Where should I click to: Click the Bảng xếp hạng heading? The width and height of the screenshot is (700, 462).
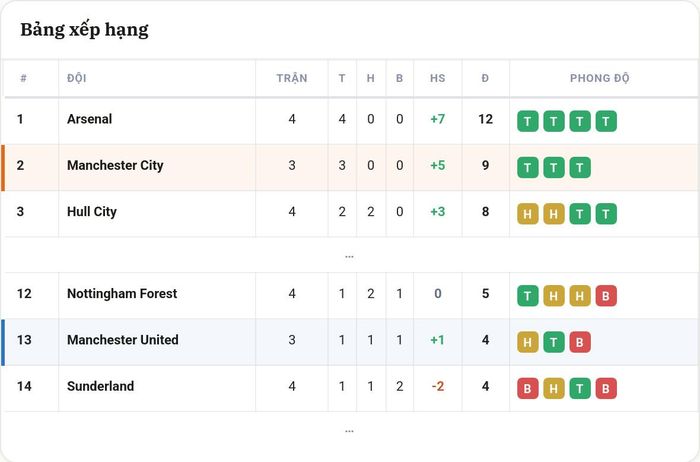pyautogui.click(x=84, y=30)
